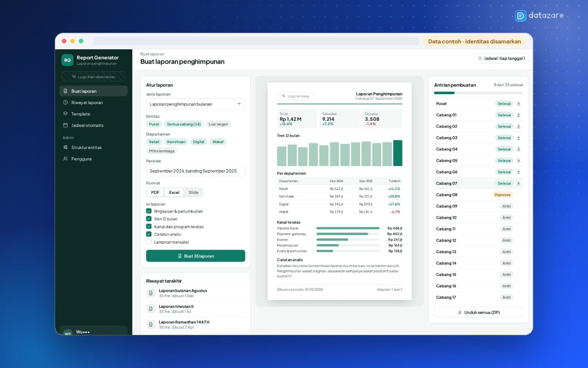Open Buat laporan in sidebar
The height and width of the screenshot is (368, 588).
93,91
